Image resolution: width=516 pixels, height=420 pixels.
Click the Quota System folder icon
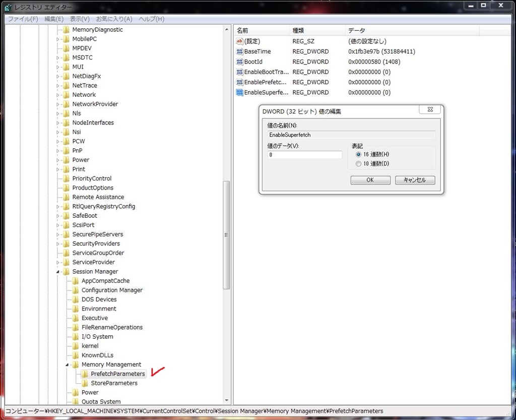(76, 401)
